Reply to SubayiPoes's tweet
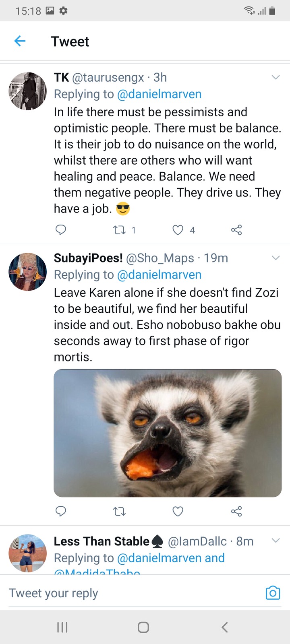The height and width of the screenshot is (644, 290). point(60,511)
